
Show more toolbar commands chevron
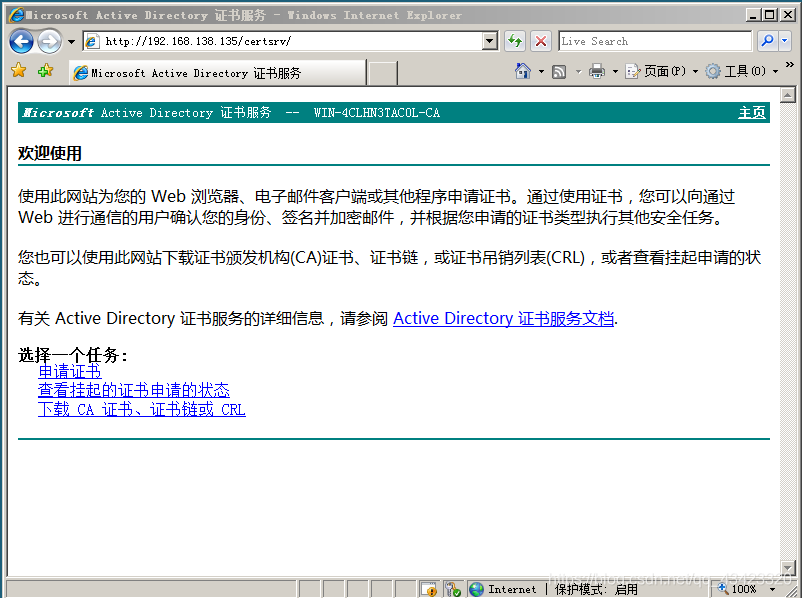click(790, 65)
